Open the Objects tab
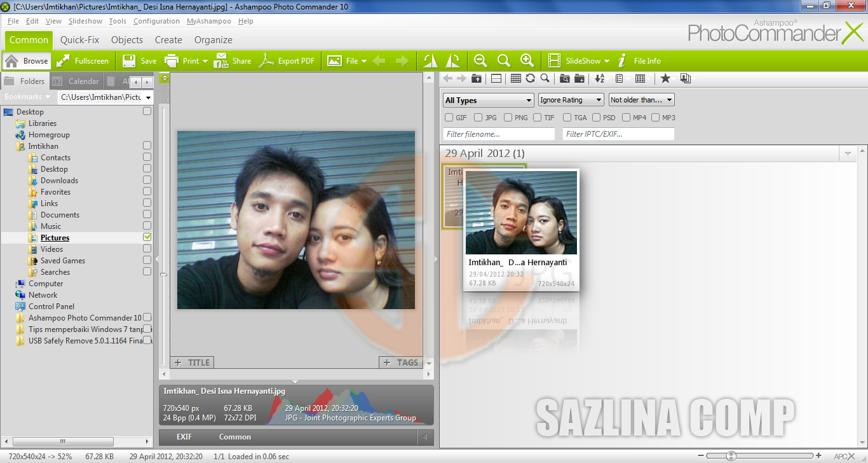Viewport: 868px width, 463px height. 127,39
